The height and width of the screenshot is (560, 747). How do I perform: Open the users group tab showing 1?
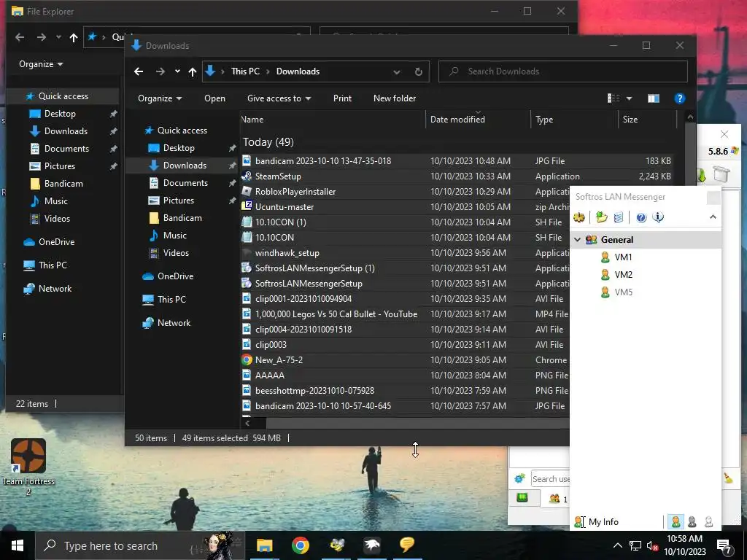pos(557,499)
